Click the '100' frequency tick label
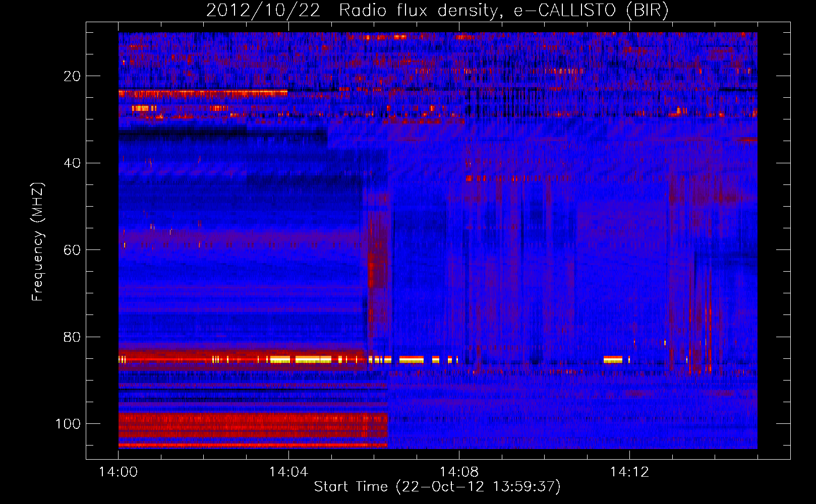Viewport: 816px width, 504px height. pyautogui.click(x=68, y=424)
